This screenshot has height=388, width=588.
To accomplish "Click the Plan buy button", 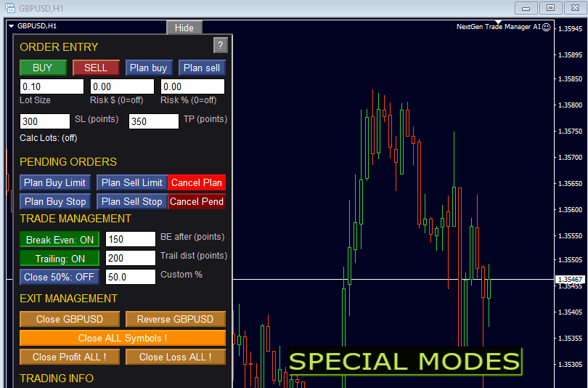I will pyautogui.click(x=149, y=68).
